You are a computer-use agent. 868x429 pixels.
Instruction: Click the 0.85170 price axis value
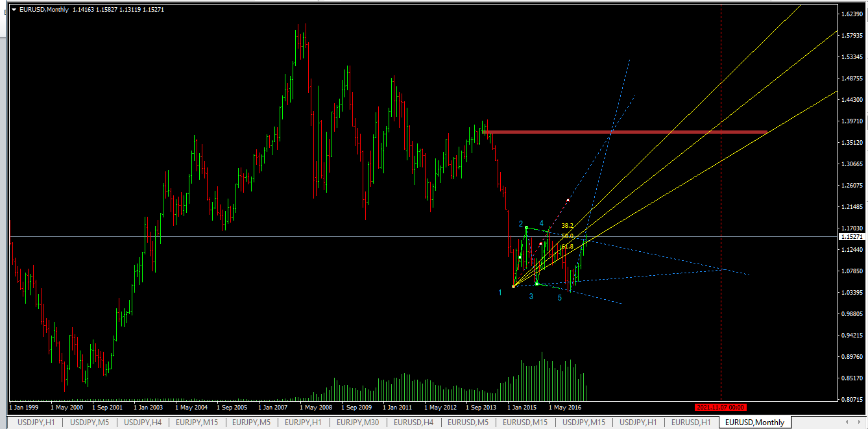click(852, 378)
